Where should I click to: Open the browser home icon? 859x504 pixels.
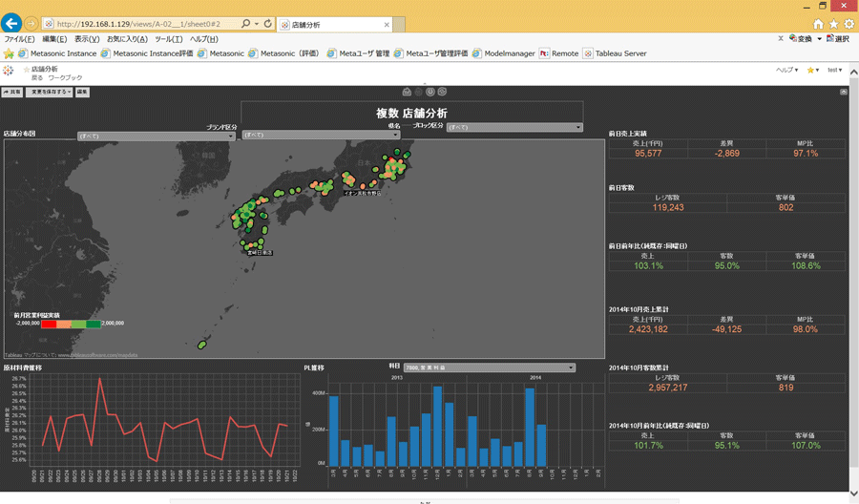tap(818, 24)
